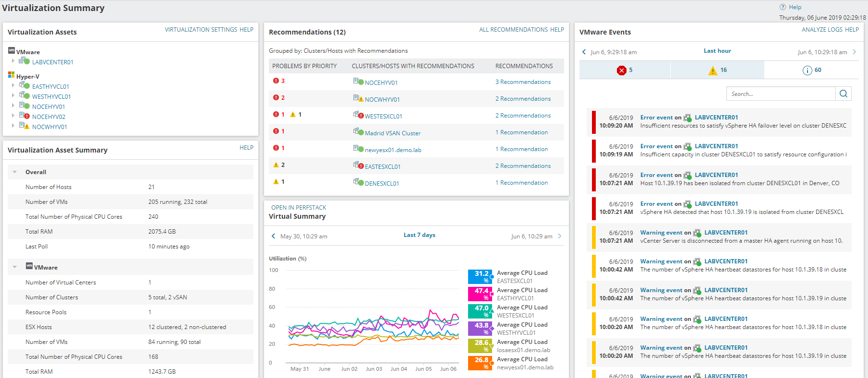Expand the NOCEHYV02 tree node
Screen dimensions: 868x378
point(13,116)
